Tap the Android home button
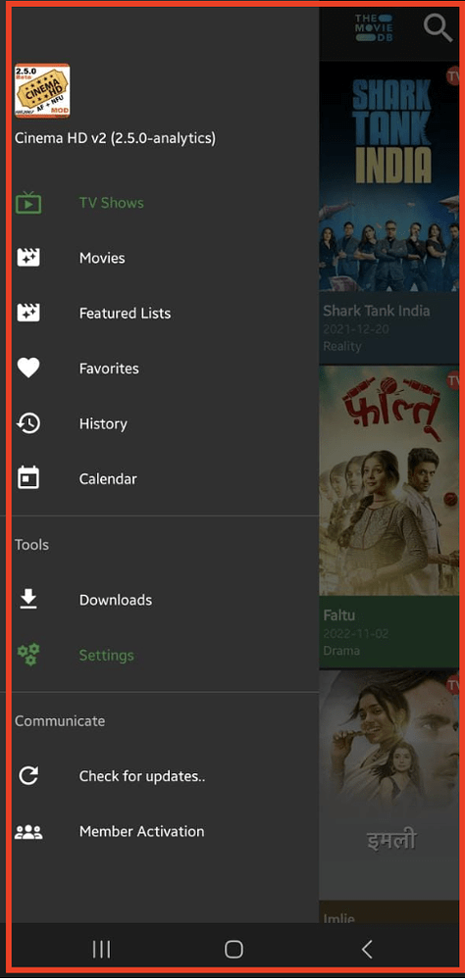Image resolution: width=465 pixels, height=980 pixels. (x=233, y=950)
